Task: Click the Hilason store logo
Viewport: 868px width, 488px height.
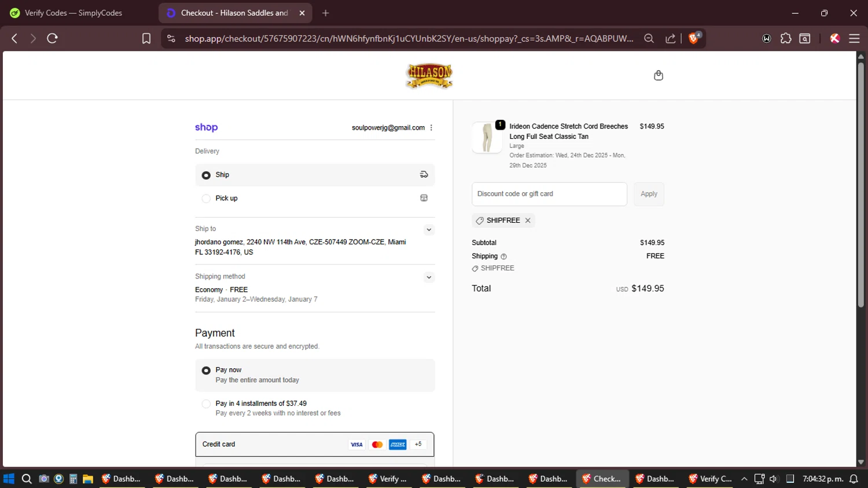Action: click(429, 76)
